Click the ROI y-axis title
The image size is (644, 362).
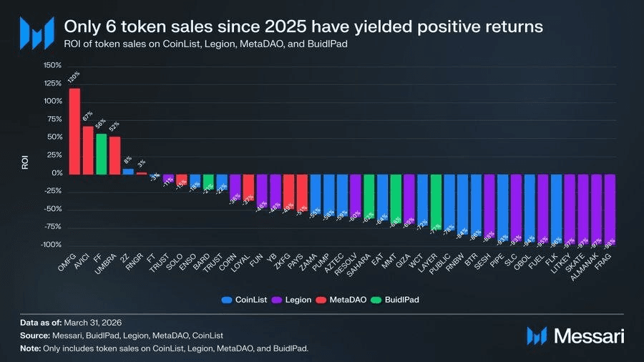25,162
